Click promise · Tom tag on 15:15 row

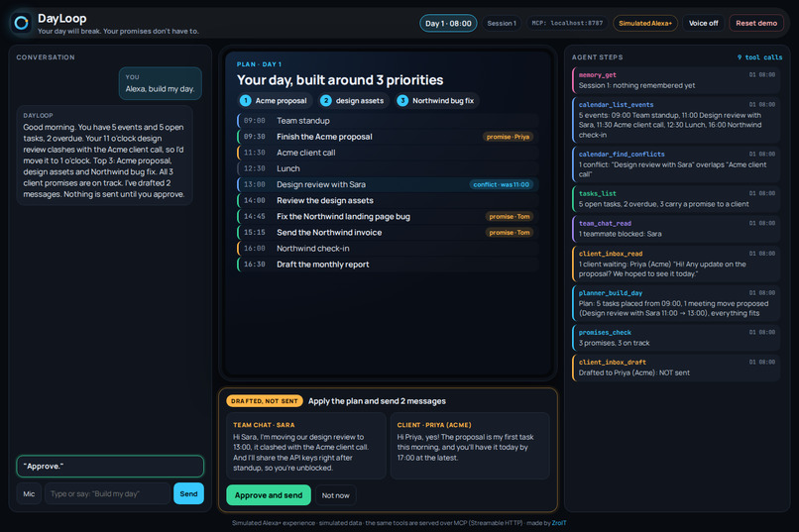(510, 232)
